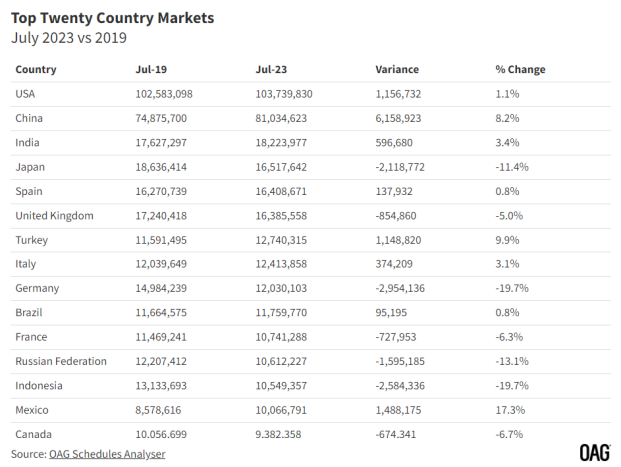Select the Indonesia country cell
The height and width of the screenshot is (467, 621).
[x=39, y=385]
